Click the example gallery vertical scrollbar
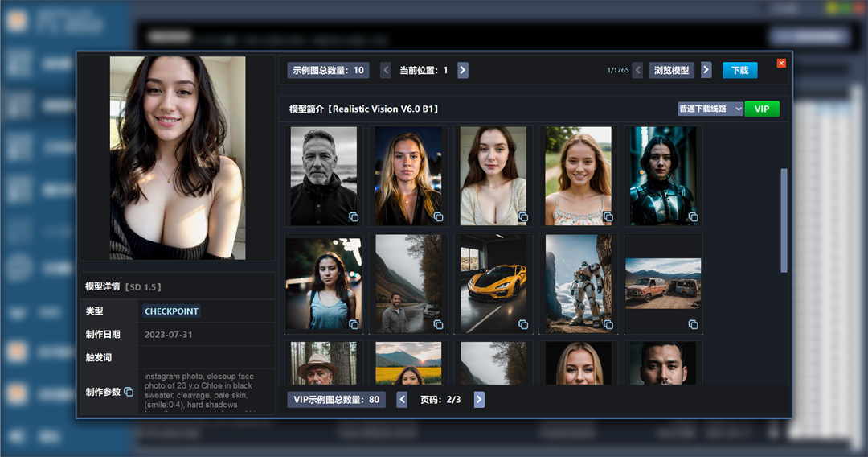Viewport: 868px width, 457px height. pyautogui.click(x=784, y=220)
